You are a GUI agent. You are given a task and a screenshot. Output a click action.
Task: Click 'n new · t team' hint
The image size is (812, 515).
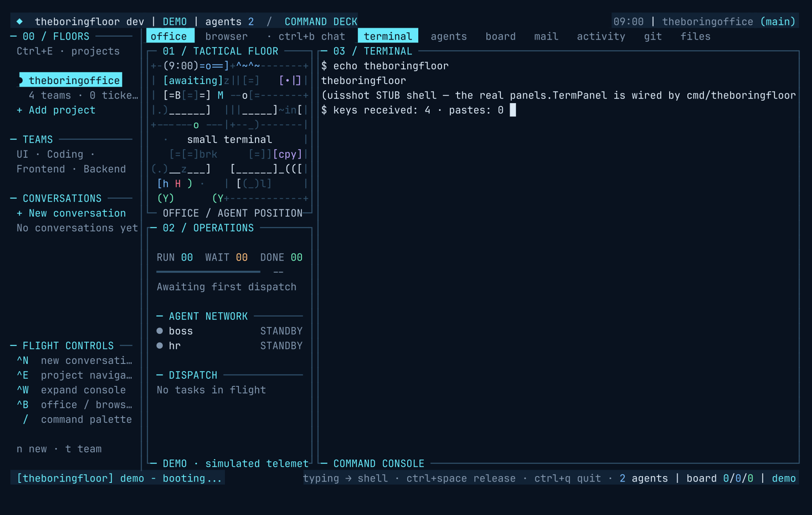pos(59,449)
